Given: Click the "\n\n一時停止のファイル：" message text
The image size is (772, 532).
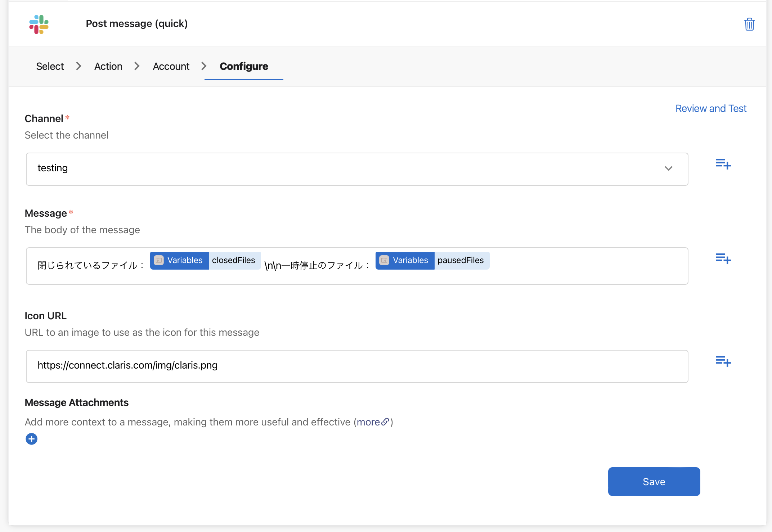Looking at the screenshot, I should click(x=318, y=266).
